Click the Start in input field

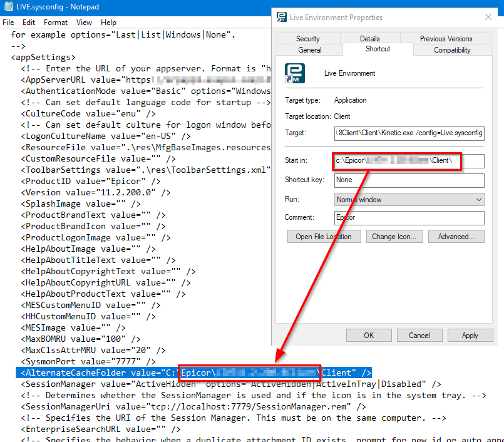(409, 161)
